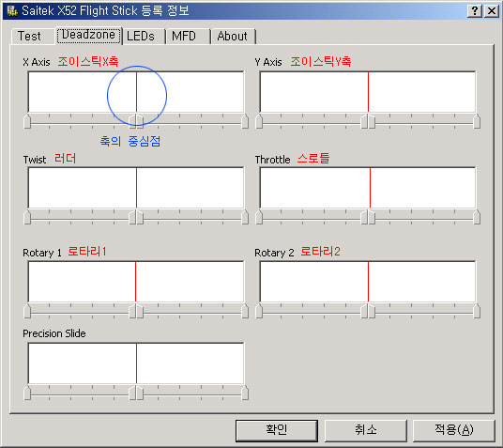Open the About tab
The image size is (503, 448).
pos(234,36)
